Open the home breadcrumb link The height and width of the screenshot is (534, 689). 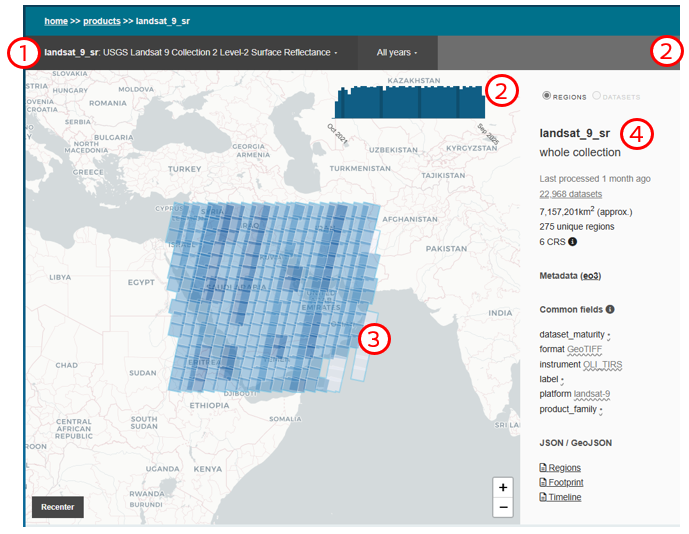coord(56,21)
